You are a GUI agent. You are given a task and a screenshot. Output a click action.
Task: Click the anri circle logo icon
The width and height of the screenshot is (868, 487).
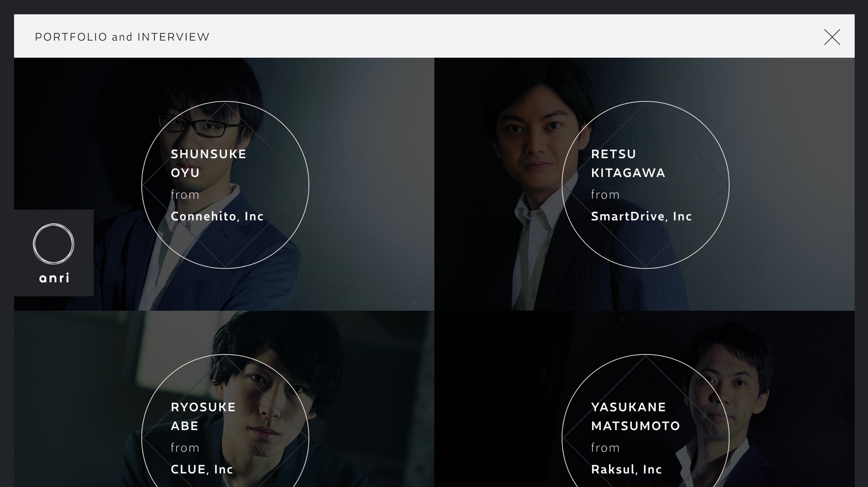point(54,244)
